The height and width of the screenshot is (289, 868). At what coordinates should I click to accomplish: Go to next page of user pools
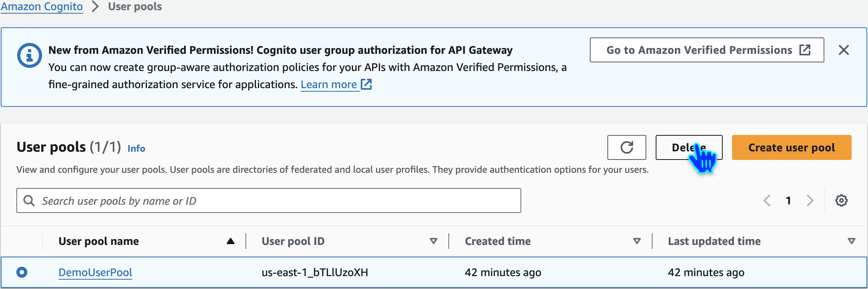click(810, 200)
